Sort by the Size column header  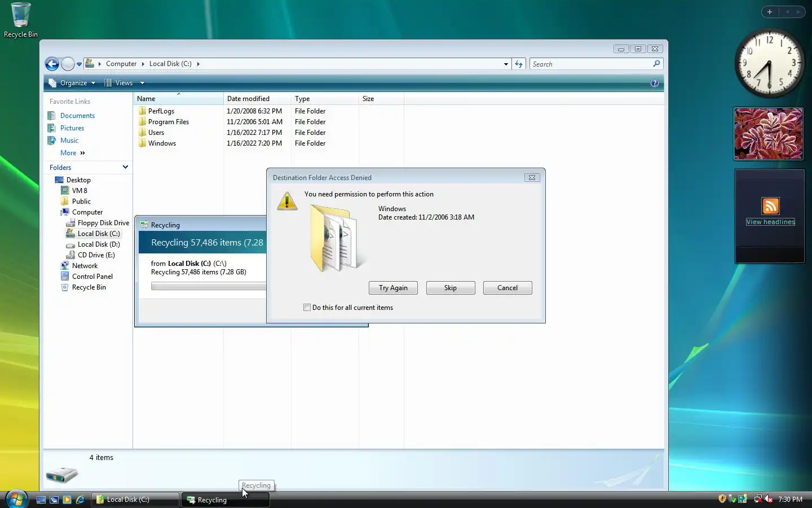(381, 99)
